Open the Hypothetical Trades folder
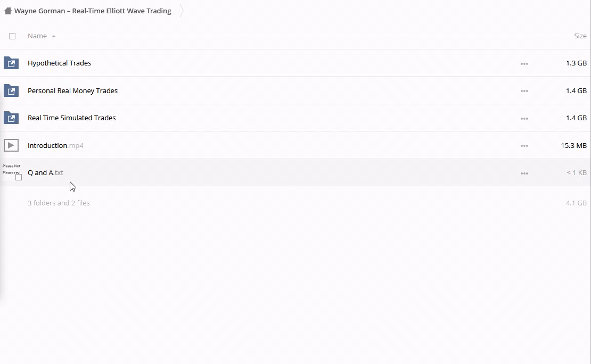This screenshot has height=364, width=591. (59, 63)
